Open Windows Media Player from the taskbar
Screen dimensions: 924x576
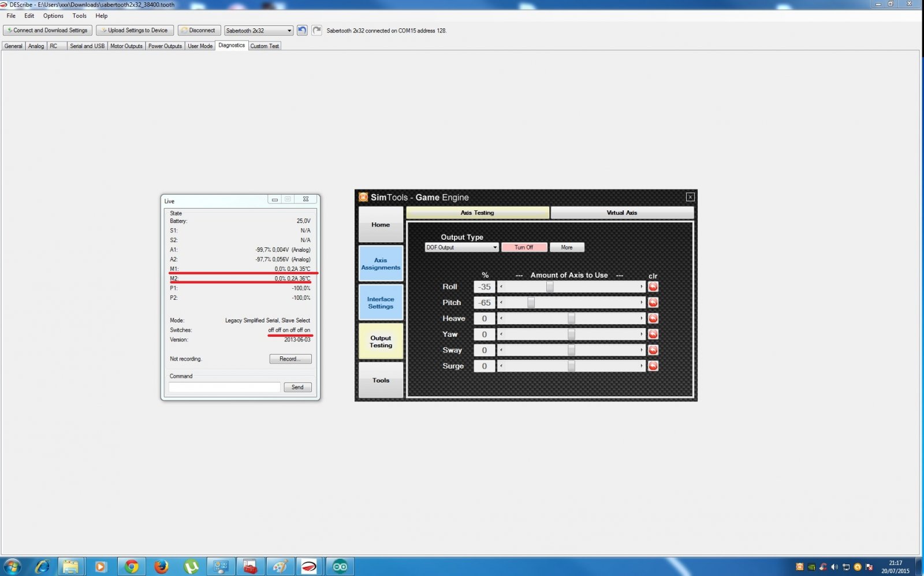tap(101, 567)
